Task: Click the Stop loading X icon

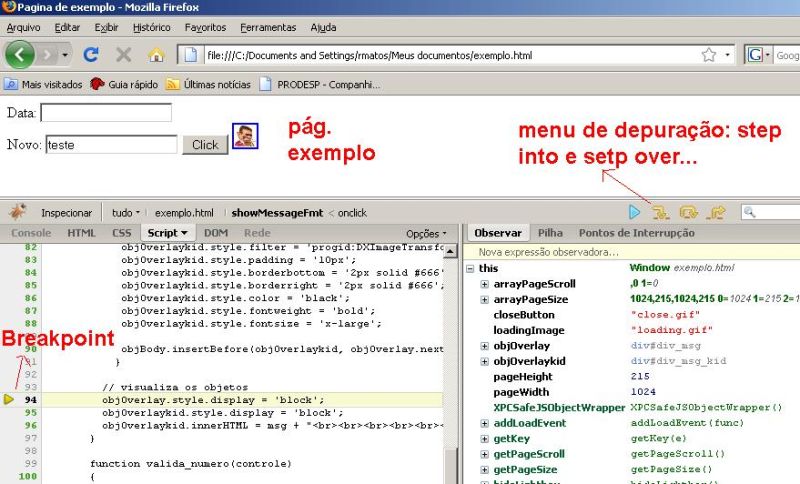Action: pos(123,55)
